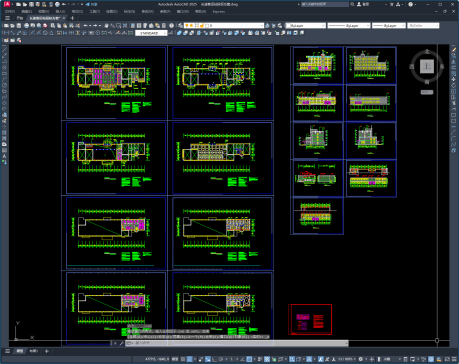Click the search magnifier icon in title bar
This screenshot has height=364, width=459.
(x=352, y=4)
